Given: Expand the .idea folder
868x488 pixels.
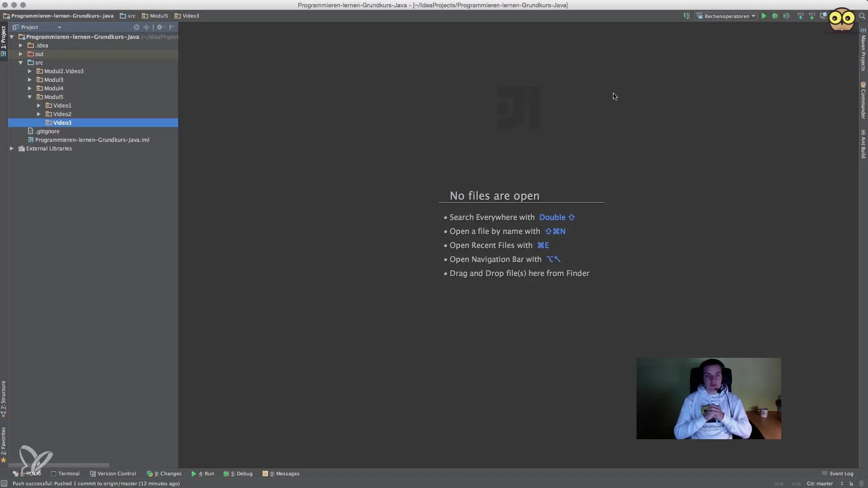Looking at the screenshot, I should (x=21, y=46).
